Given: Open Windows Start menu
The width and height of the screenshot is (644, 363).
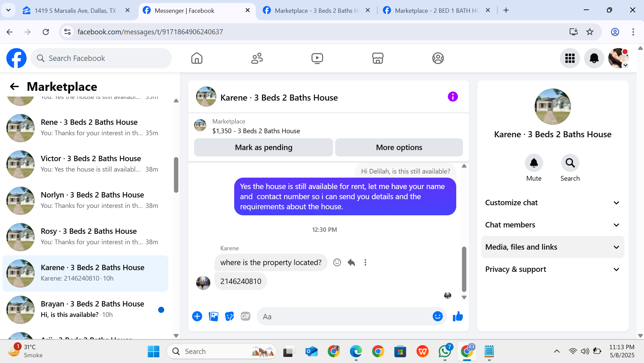Looking at the screenshot, I should (x=154, y=352).
